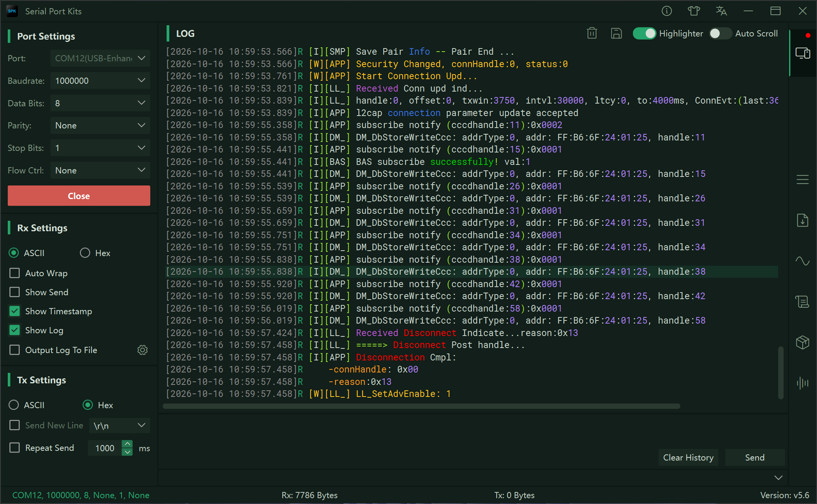The height and width of the screenshot is (504, 817).
Task: Click the trash icon to clear the log
Action: (592, 33)
